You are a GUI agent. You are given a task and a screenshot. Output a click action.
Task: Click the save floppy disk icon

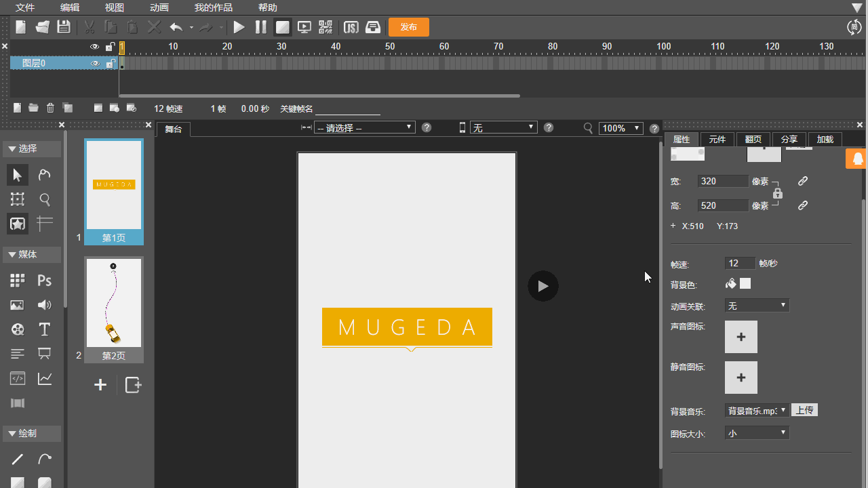tap(64, 27)
